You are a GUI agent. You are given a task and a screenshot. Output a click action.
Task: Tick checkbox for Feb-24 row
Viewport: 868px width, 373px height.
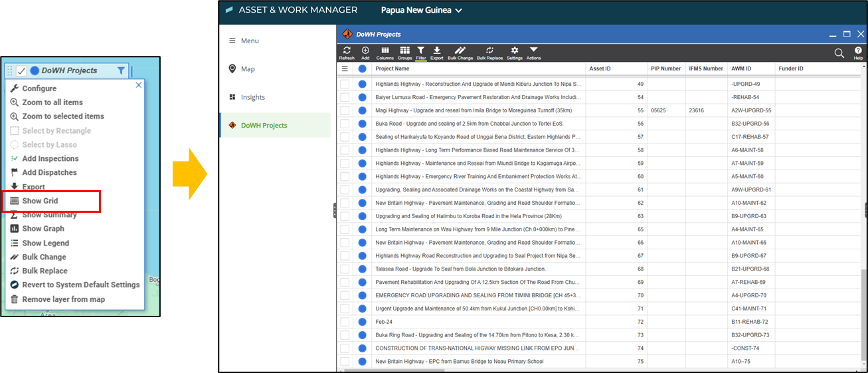(345, 322)
